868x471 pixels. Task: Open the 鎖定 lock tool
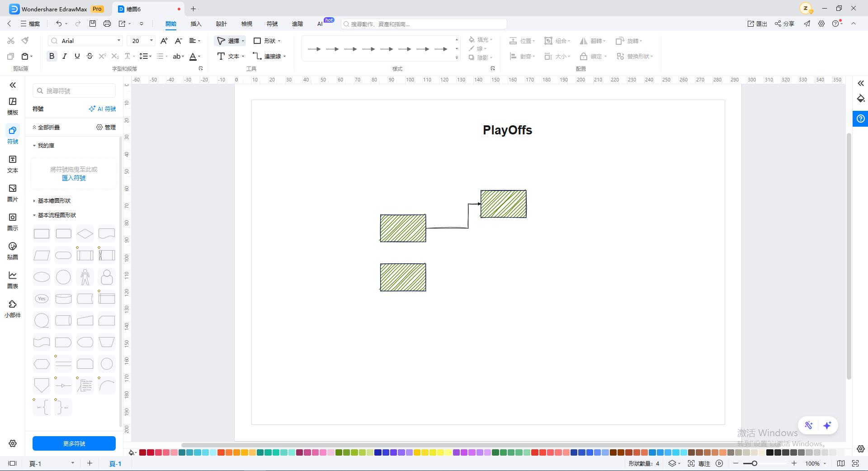coord(594,56)
